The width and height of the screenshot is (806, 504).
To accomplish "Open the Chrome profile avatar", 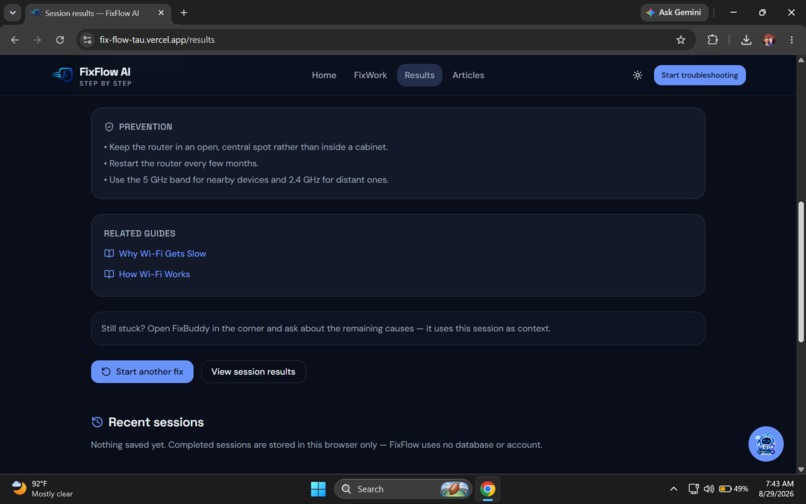I will point(769,40).
